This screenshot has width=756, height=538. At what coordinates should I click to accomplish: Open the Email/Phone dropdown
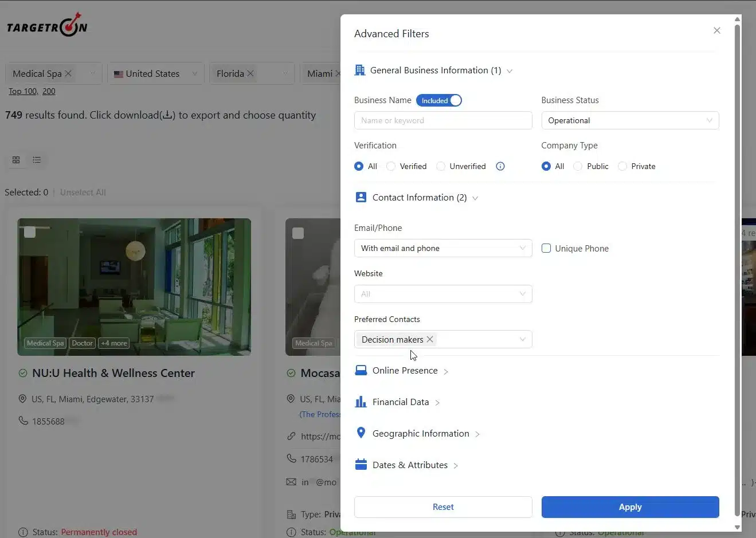[x=443, y=248]
